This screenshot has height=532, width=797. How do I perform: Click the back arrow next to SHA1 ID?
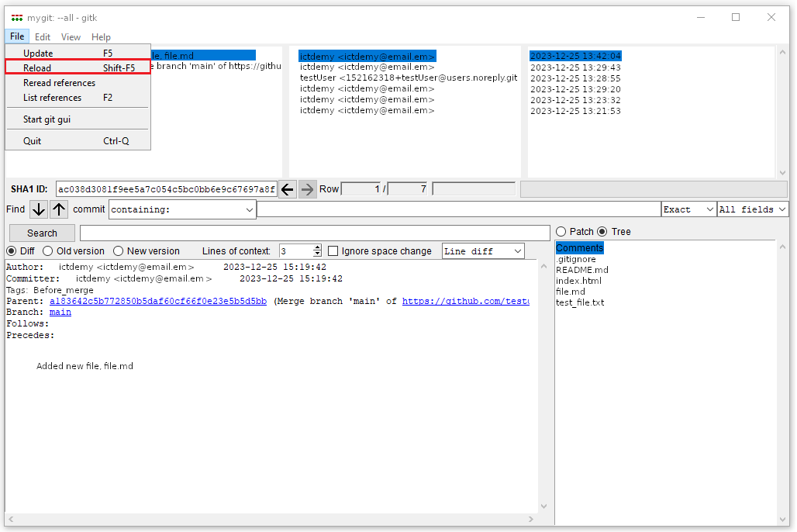[288, 189]
